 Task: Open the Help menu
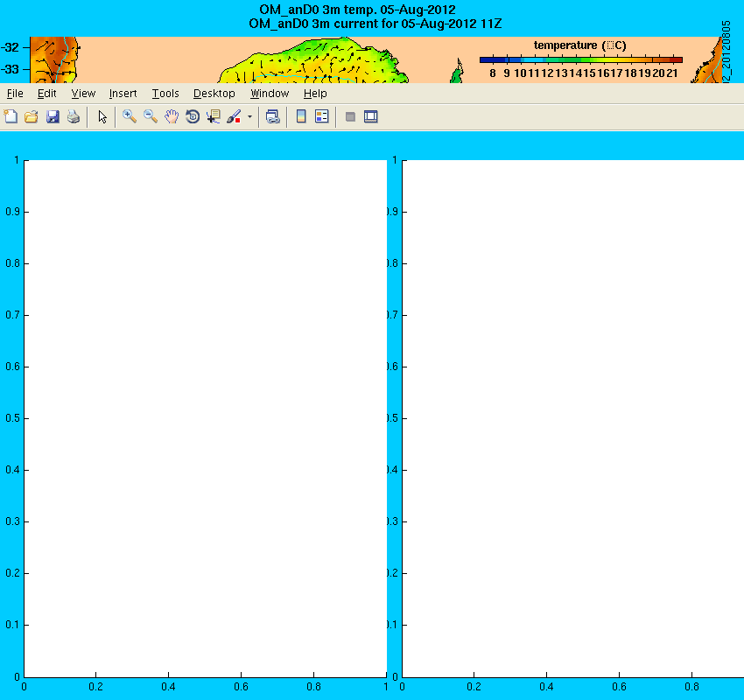(315, 94)
